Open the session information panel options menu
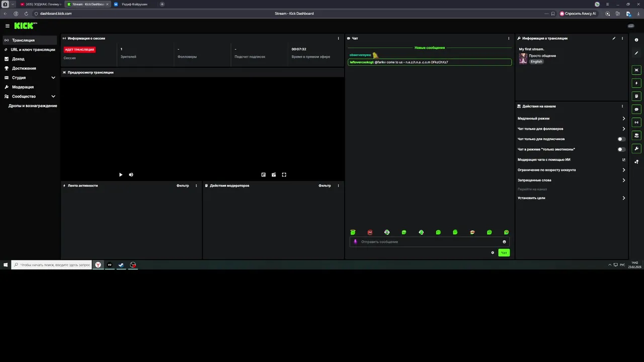 pos(338,38)
